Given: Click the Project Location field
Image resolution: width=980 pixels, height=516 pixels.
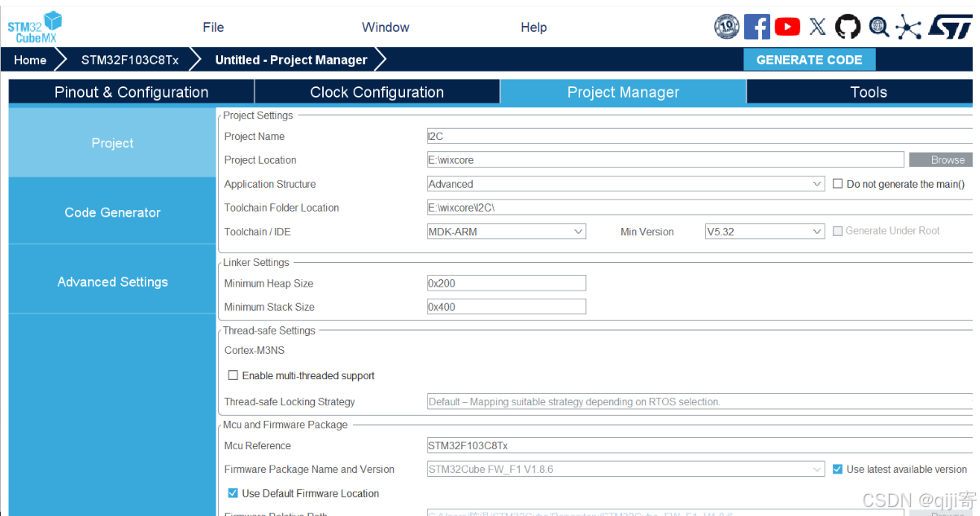Looking at the screenshot, I should (665, 160).
